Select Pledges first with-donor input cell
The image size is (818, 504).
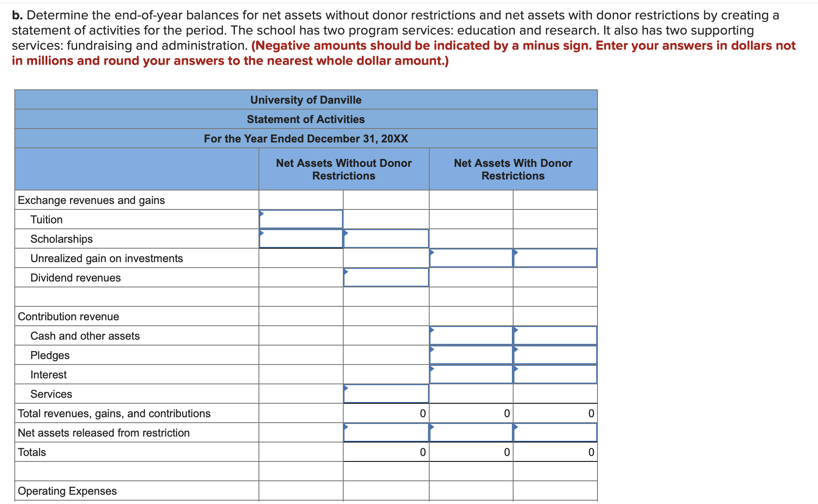coord(471,355)
